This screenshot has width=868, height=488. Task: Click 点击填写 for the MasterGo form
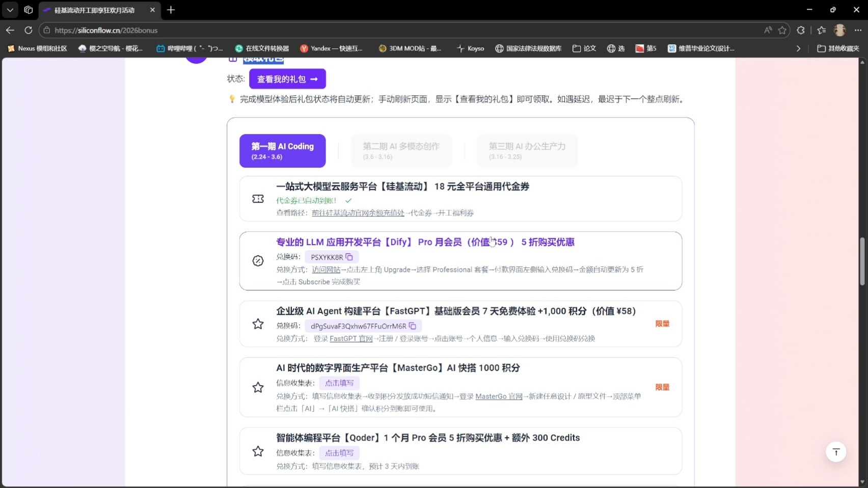tap(339, 383)
